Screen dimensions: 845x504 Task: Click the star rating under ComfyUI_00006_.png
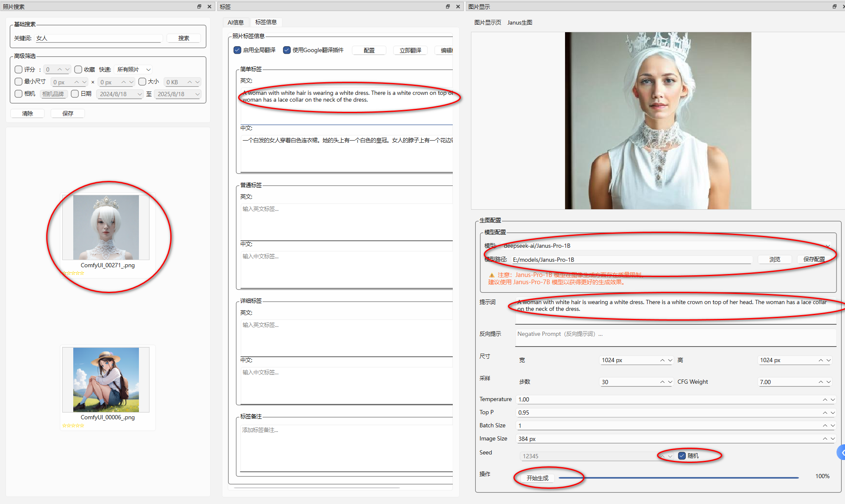click(73, 425)
